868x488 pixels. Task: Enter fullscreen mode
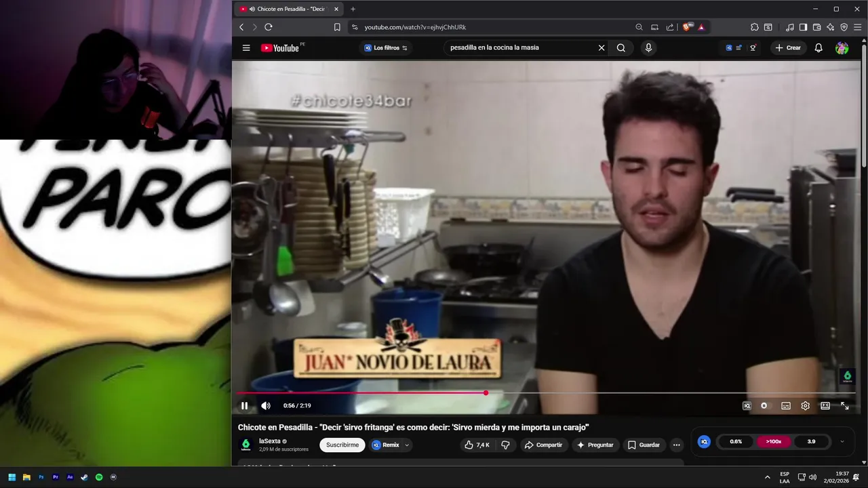(x=845, y=406)
